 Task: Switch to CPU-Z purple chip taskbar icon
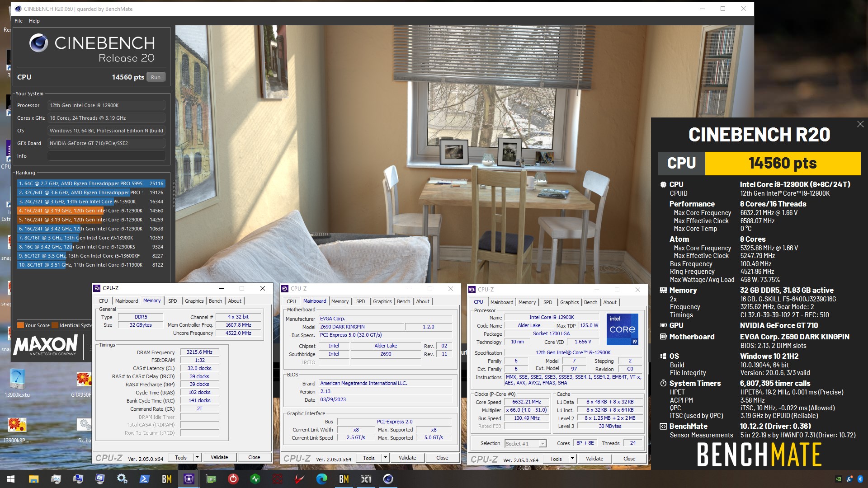tap(189, 479)
